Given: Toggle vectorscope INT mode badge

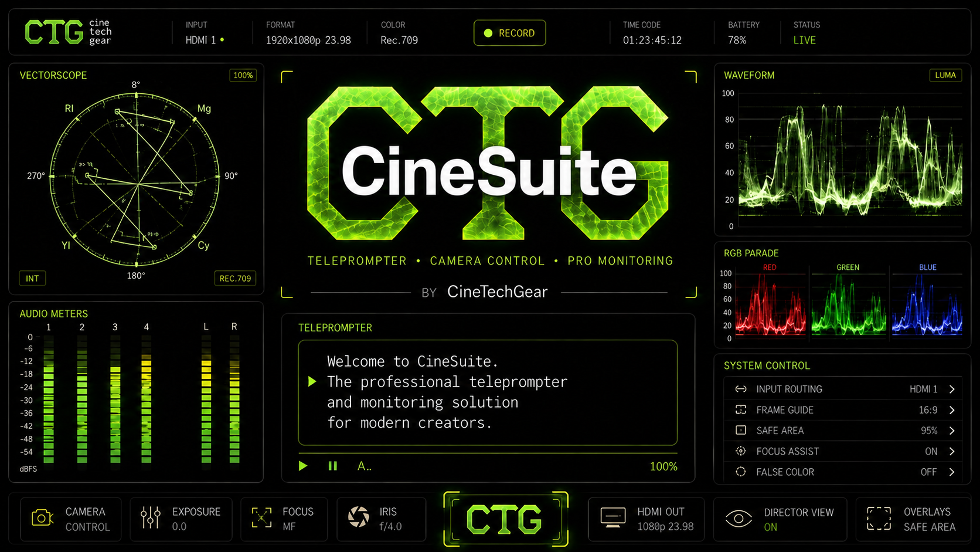Looking at the screenshot, I should (x=32, y=278).
